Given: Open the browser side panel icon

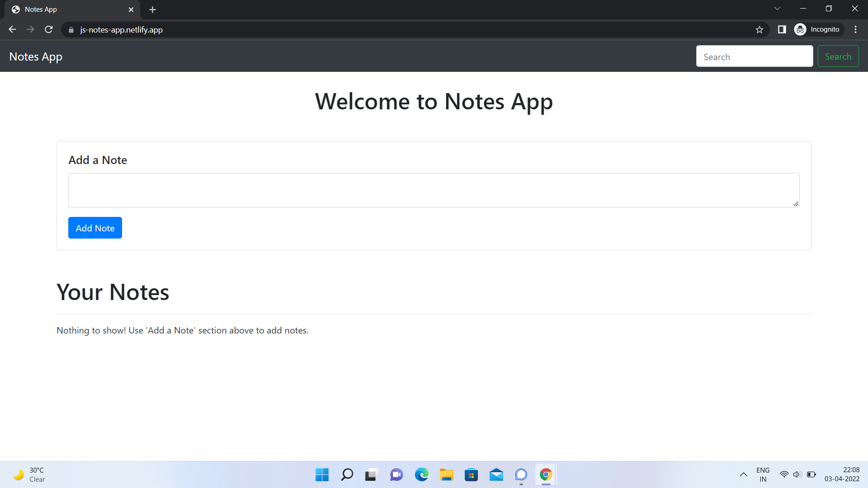Looking at the screenshot, I should 782,29.
